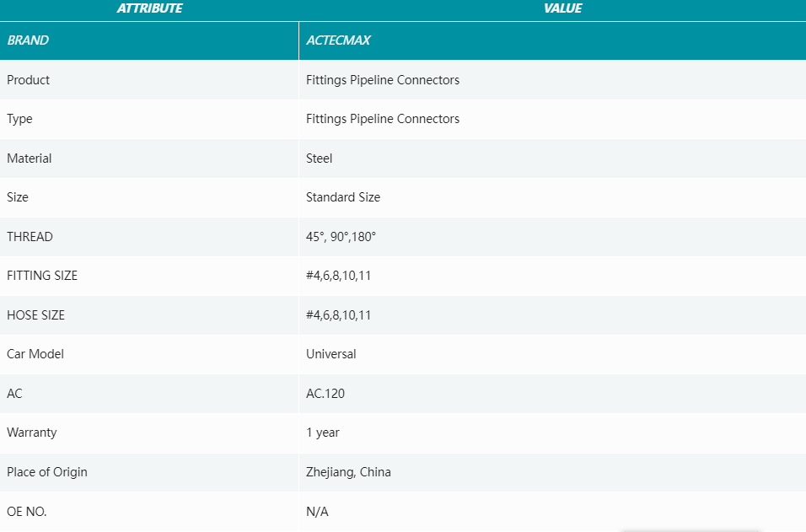Select the HOSE SIZE value #4,6,8,10,11
The height and width of the screenshot is (532, 806).
(x=338, y=315)
